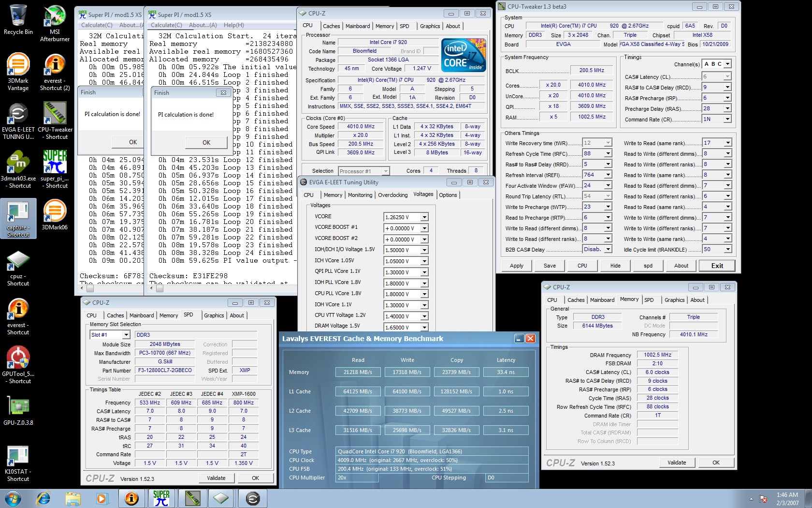Switch to CPU-Tweaker taskbar button

pos(192,498)
